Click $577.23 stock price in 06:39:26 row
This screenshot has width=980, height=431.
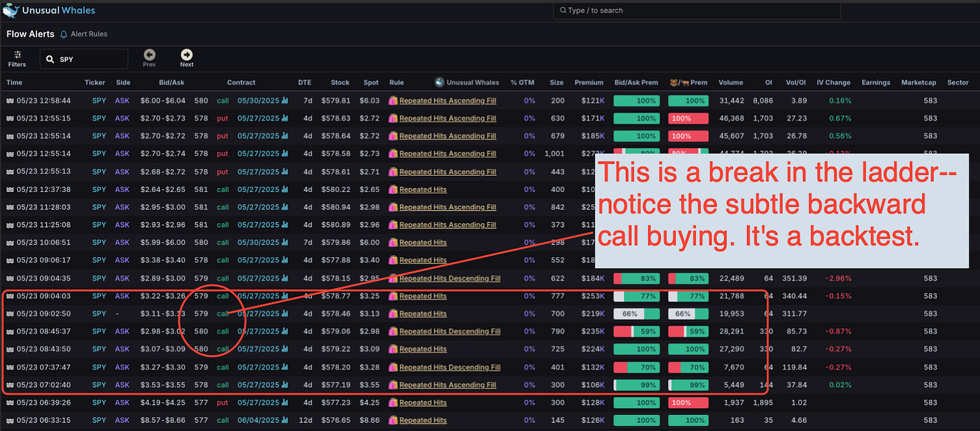click(x=336, y=403)
